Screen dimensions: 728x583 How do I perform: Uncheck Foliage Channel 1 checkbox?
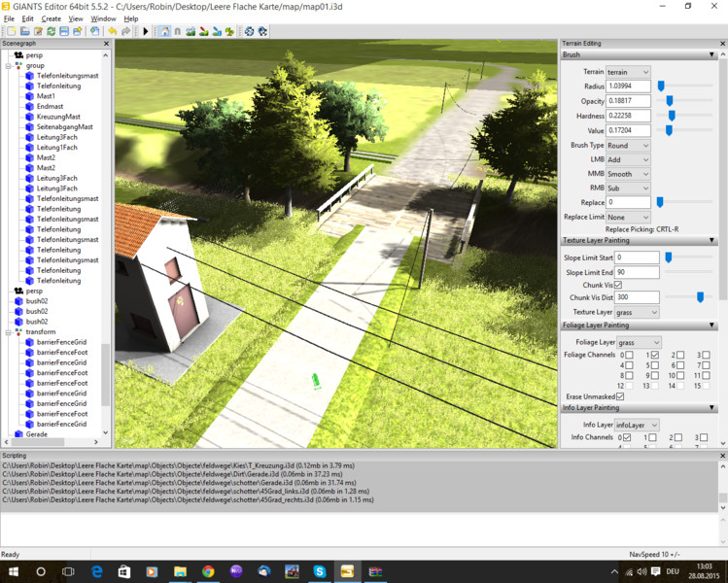(x=655, y=356)
